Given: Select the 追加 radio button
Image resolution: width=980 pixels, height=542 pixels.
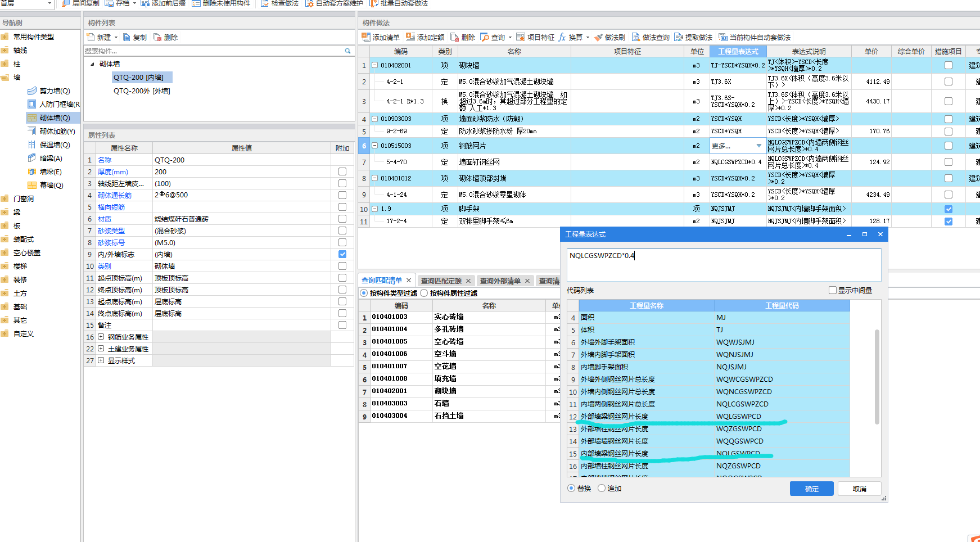Looking at the screenshot, I should pyautogui.click(x=602, y=488).
